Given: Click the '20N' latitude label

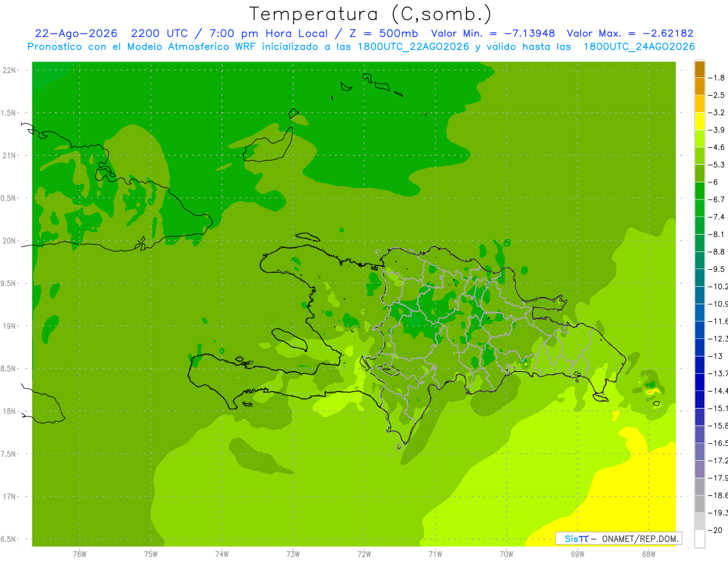Looking at the screenshot, I should pyautogui.click(x=10, y=241).
